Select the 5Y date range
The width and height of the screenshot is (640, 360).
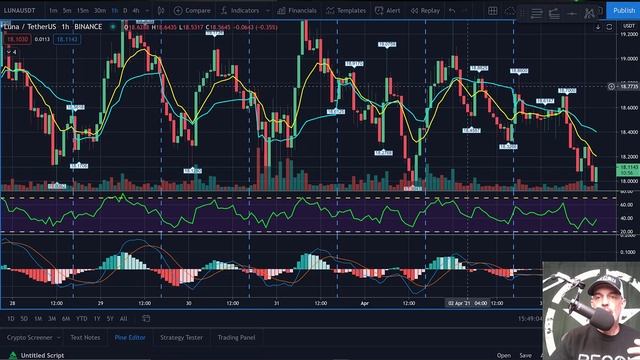[110, 319]
